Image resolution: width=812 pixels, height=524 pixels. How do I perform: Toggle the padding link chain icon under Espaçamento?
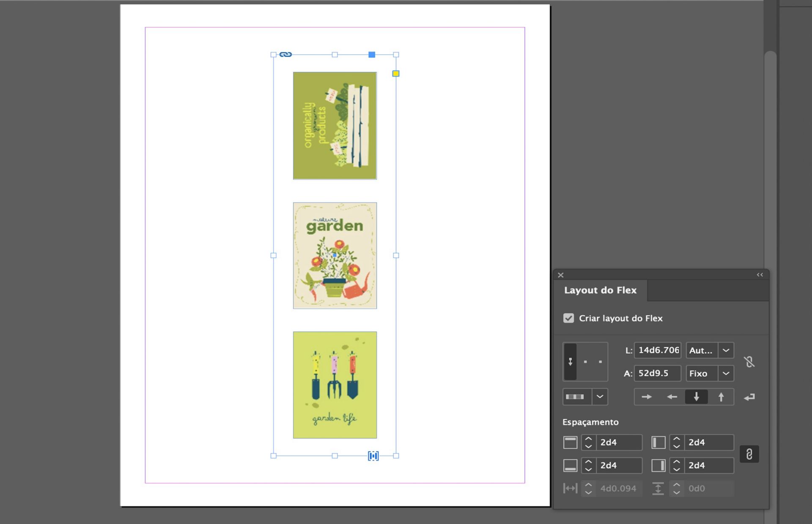point(749,454)
